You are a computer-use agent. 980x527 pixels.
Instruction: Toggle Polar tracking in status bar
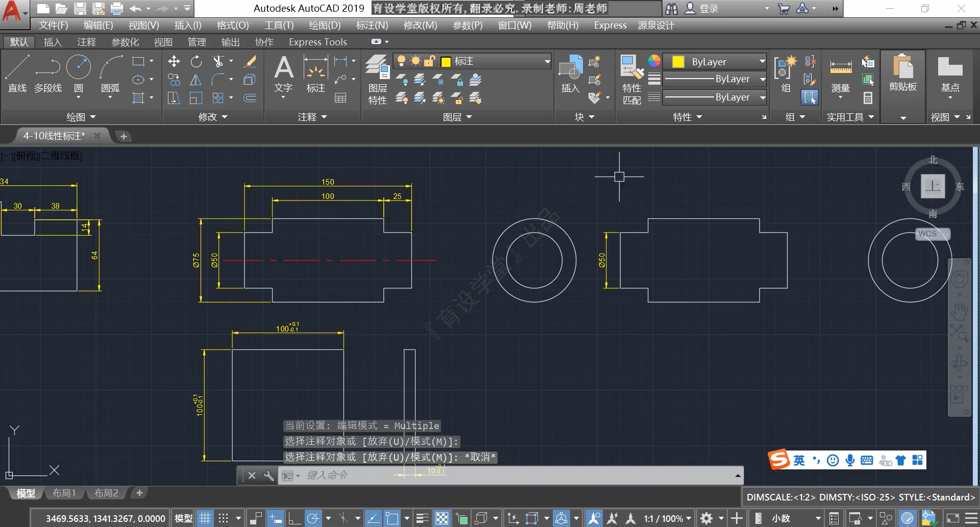click(x=313, y=518)
